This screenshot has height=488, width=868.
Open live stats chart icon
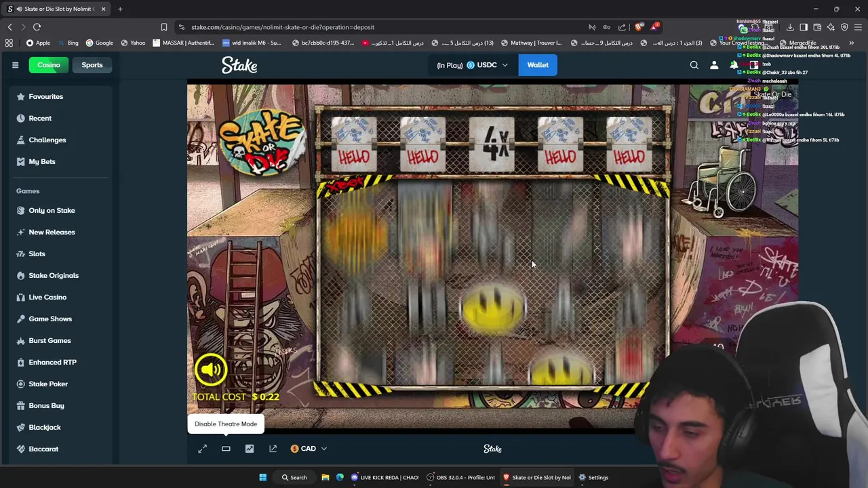[250, 449]
